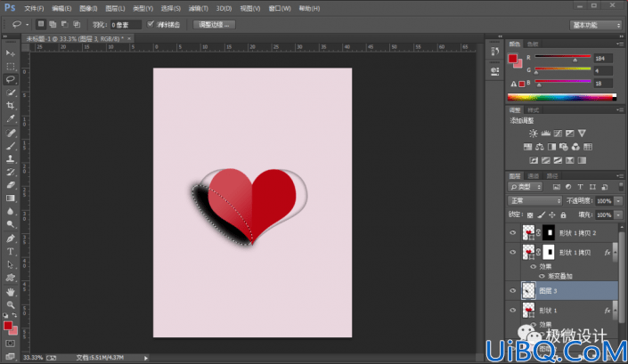Open the workspace 基本功能 dropdown
This screenshot has width=628, height=364.
[596, 25]
